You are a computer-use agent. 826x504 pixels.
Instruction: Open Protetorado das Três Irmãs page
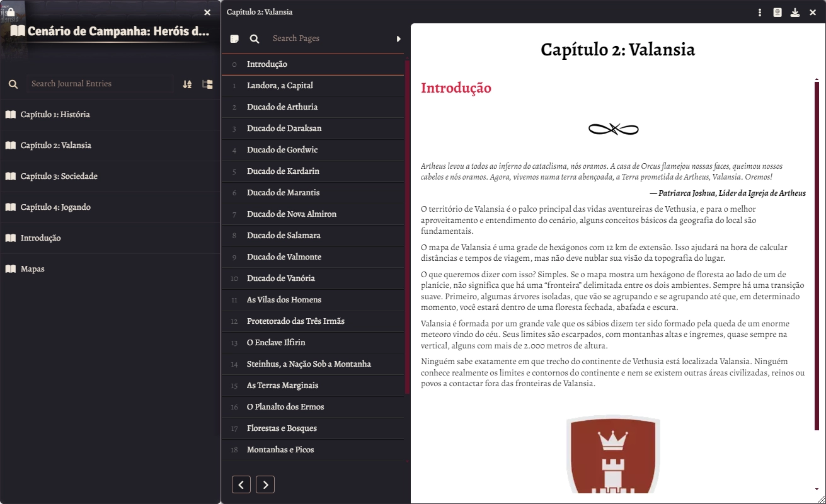[313, 321]
